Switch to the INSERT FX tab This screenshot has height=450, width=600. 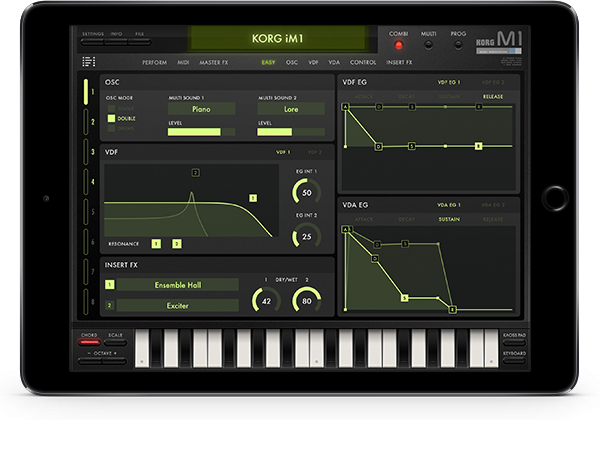coord(399,62)
